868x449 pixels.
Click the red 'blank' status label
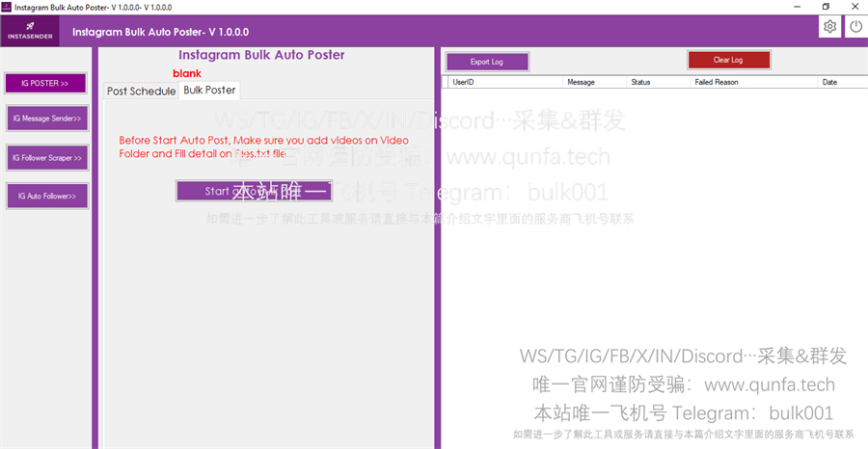(x=187, y=73)
